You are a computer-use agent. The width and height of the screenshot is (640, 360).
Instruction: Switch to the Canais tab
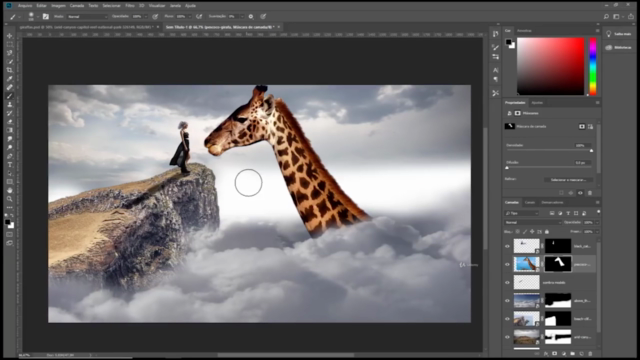(530, 202)
